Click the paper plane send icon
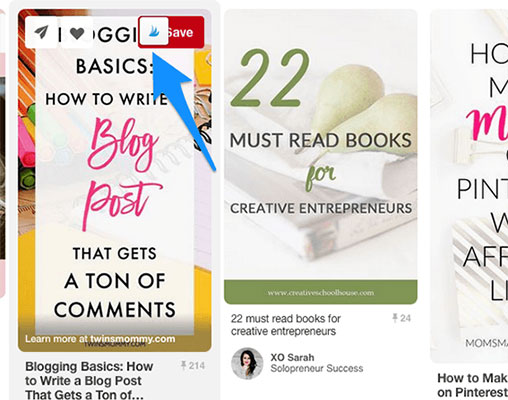 (41, 32)
